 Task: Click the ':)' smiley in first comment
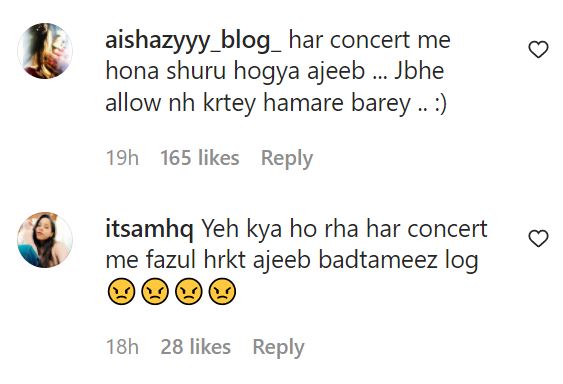click(x=440, y=104)
